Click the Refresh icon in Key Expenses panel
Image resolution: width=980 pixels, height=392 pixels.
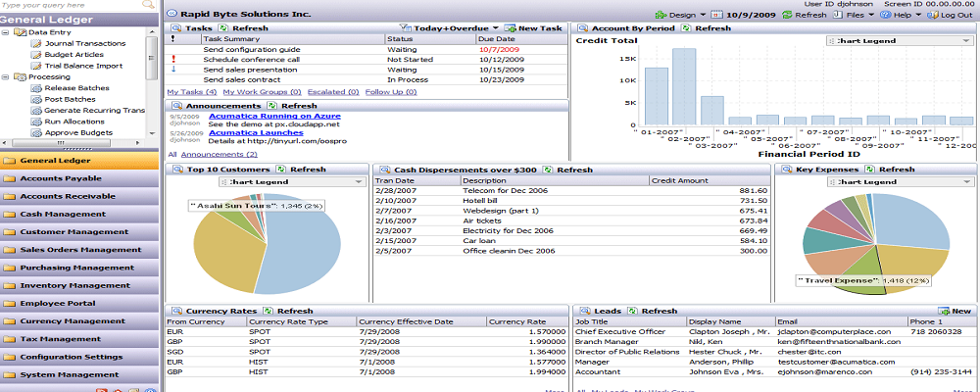pos(868,170)
